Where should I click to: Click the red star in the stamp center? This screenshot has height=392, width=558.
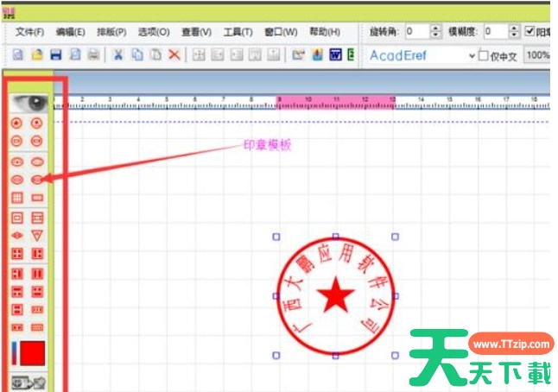coord(336,296)
